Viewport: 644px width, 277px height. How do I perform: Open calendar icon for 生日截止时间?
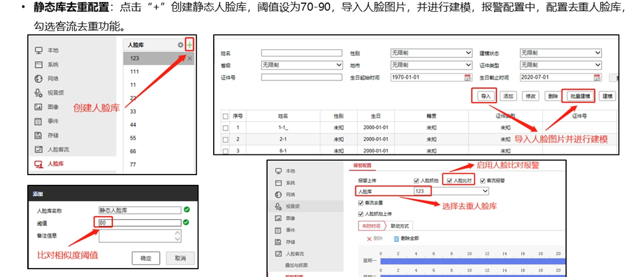[598, 77]
